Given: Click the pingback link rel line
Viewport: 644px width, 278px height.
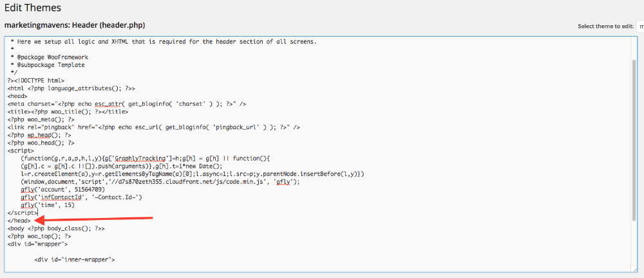Looking at the screenshot, I should tap(153, 127).
